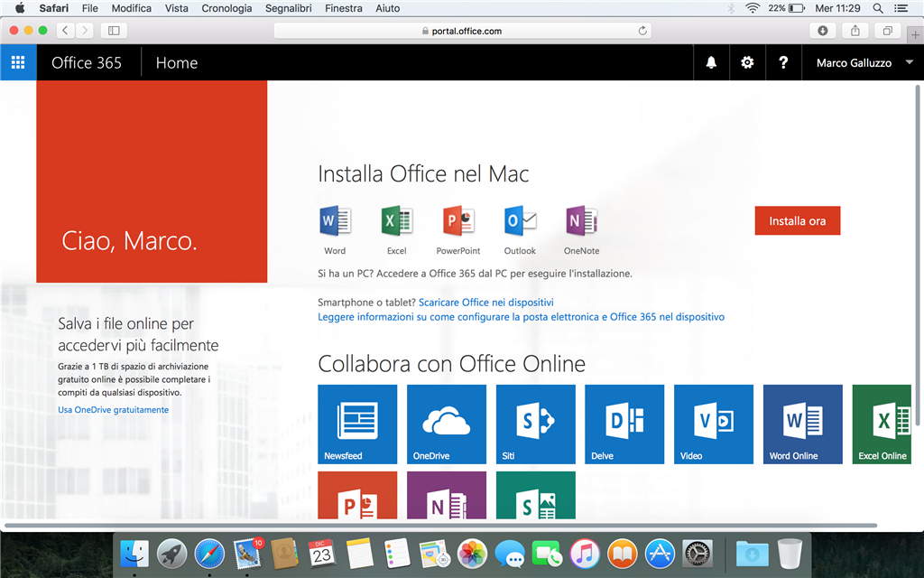Open Finder from the Dock
Image resolution: width=924 pixels, height=578 pixels.
[134, 555]
